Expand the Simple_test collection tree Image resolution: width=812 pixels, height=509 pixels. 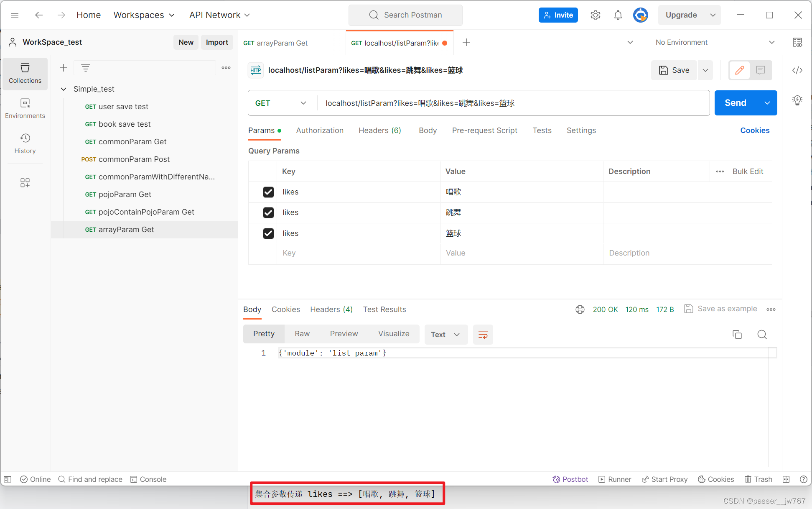[63, 89]
